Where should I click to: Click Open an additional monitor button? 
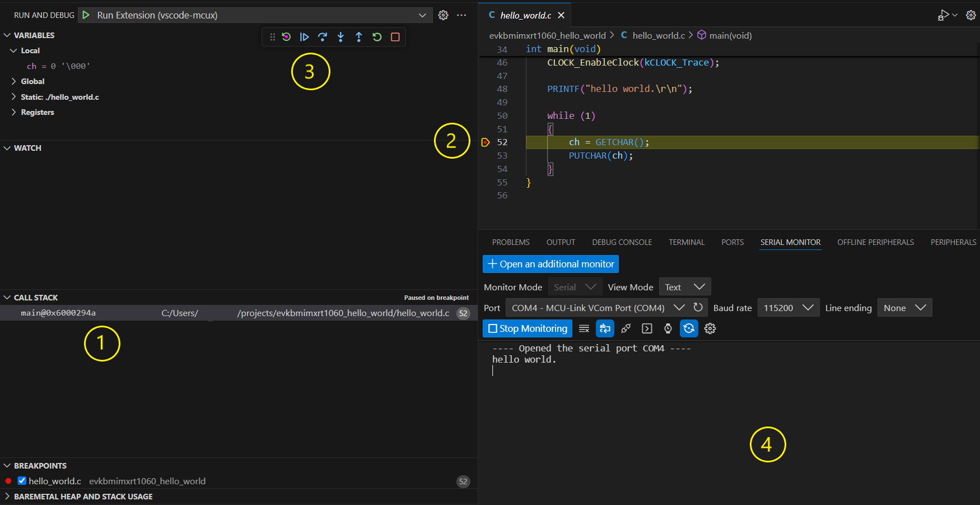550,263
